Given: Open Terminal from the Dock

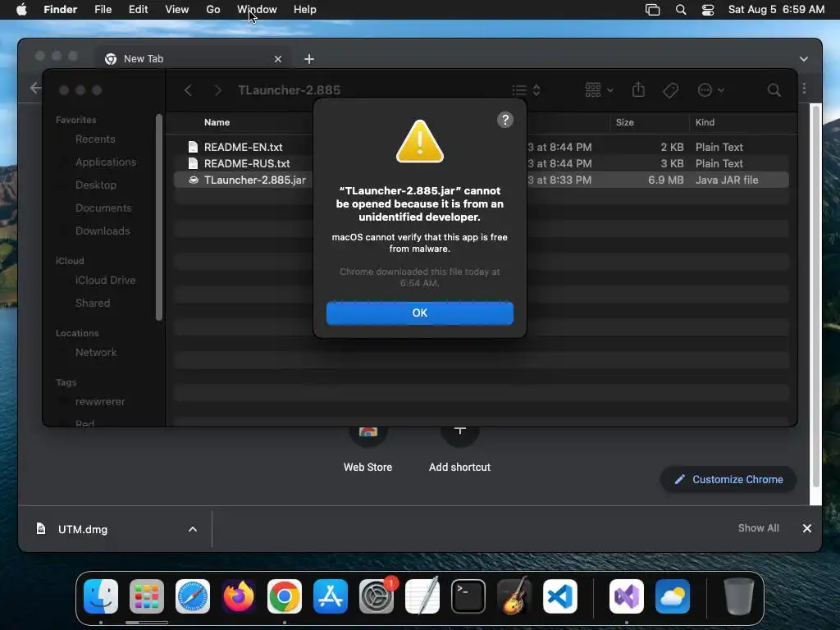Looking at the screenshot, I should pyautogui.click(x=468, y=596).
